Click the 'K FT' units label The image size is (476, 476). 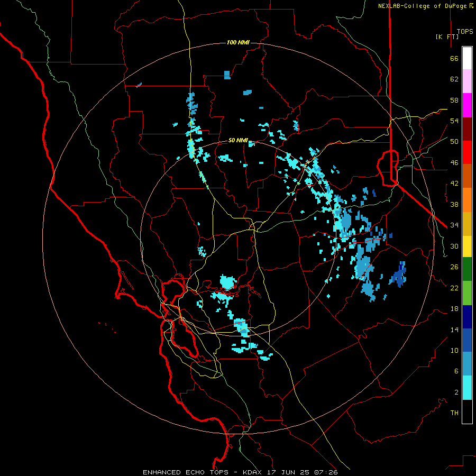[x=447, y=36]
